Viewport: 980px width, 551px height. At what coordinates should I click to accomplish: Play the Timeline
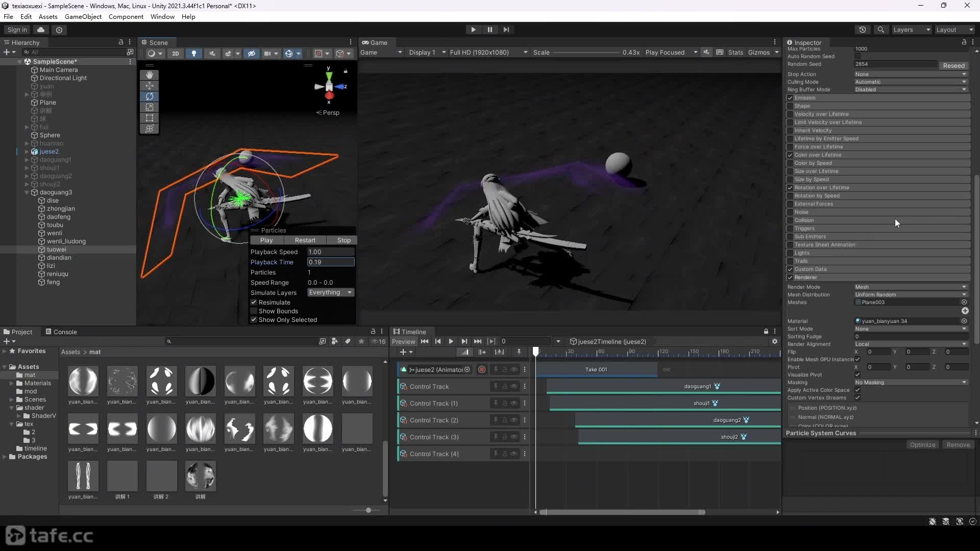point(451,341)
